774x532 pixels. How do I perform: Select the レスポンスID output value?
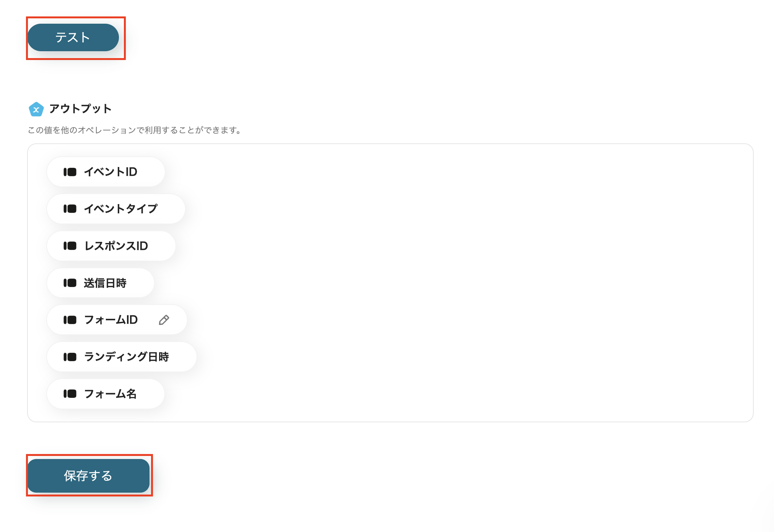coord(111,246)
